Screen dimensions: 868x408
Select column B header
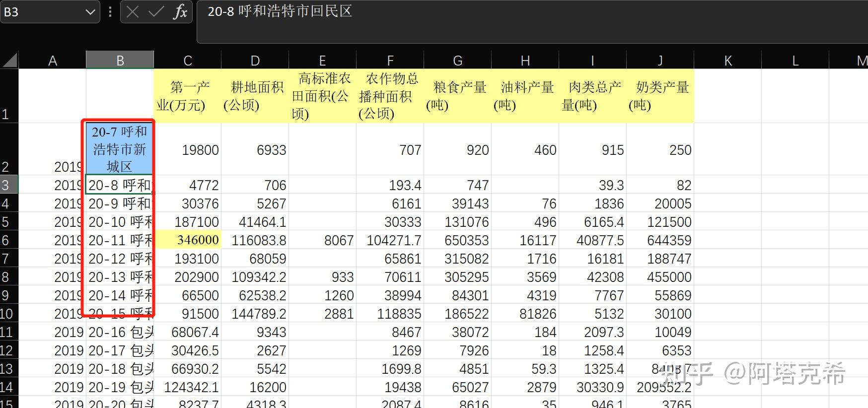tap(120, 60)
